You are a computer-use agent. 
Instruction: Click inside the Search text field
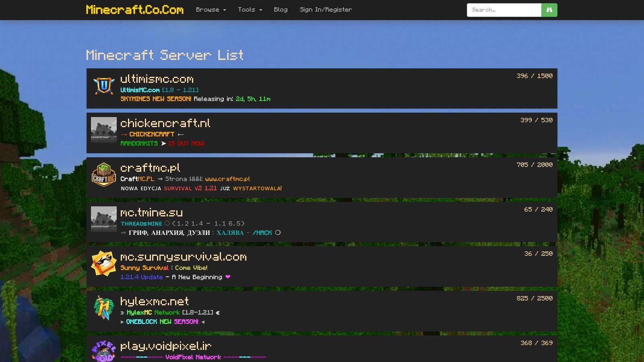(503, 10)
